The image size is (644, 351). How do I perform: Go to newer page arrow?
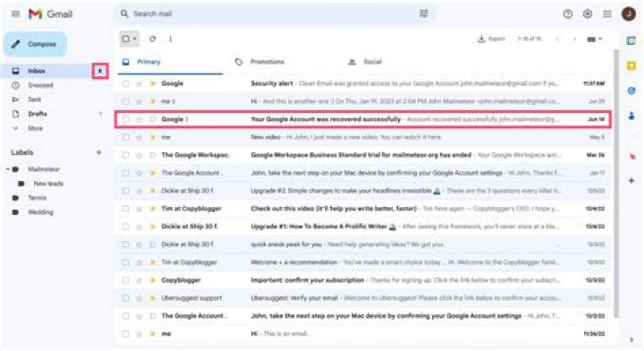(557, 39)
